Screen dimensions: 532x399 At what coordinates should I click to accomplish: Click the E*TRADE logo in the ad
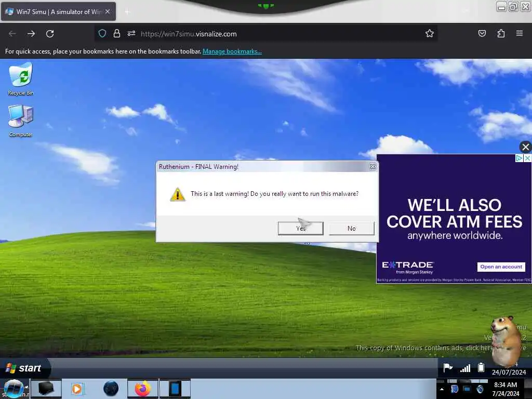(x=408, y=267)
